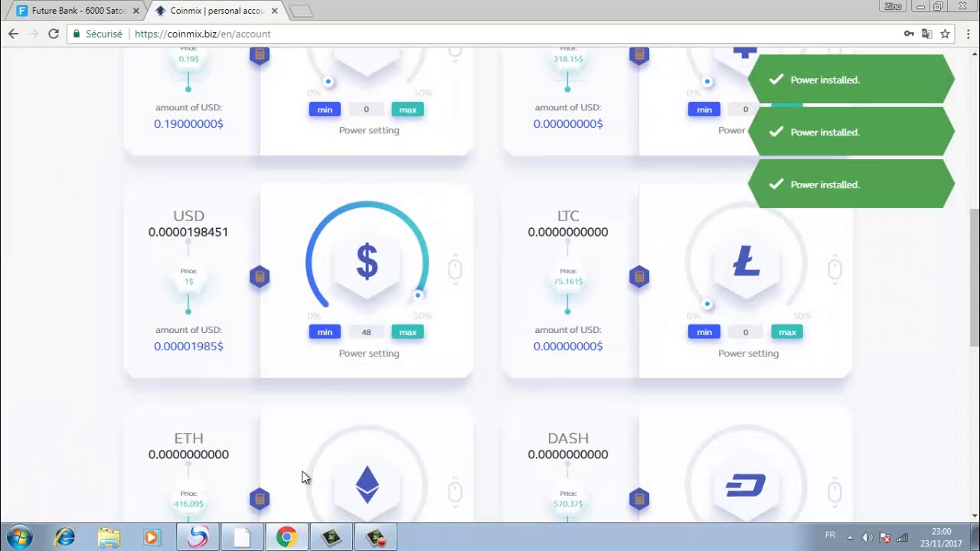Launch Internet Explorer from the taskbar
Screen dimensions: 980x551
point(65,537)
